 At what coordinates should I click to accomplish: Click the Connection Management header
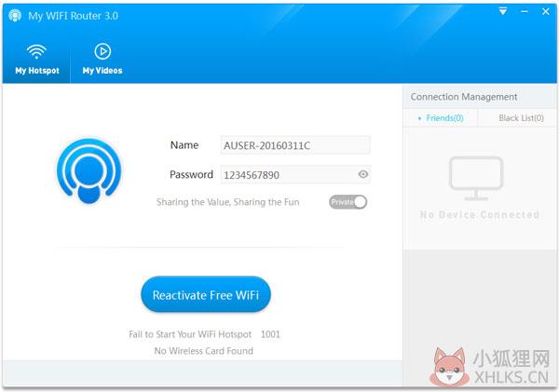click(464, 97)
